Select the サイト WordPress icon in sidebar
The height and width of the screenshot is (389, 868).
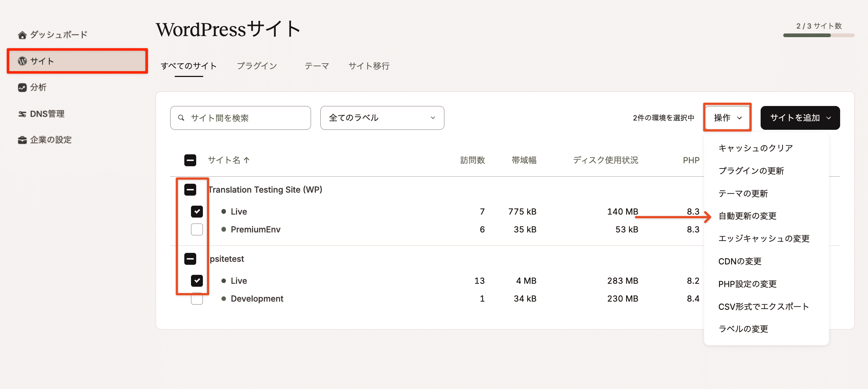click(x=22, y=61)
